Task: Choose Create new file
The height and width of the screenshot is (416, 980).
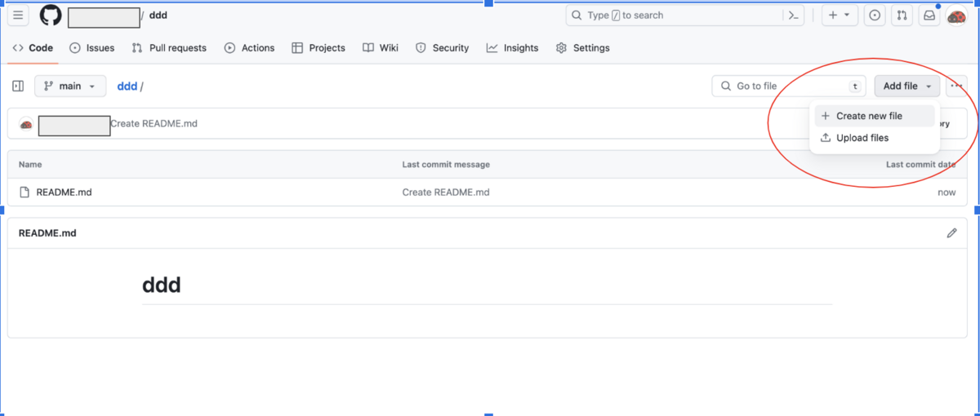Action: [x=875, y=116]
